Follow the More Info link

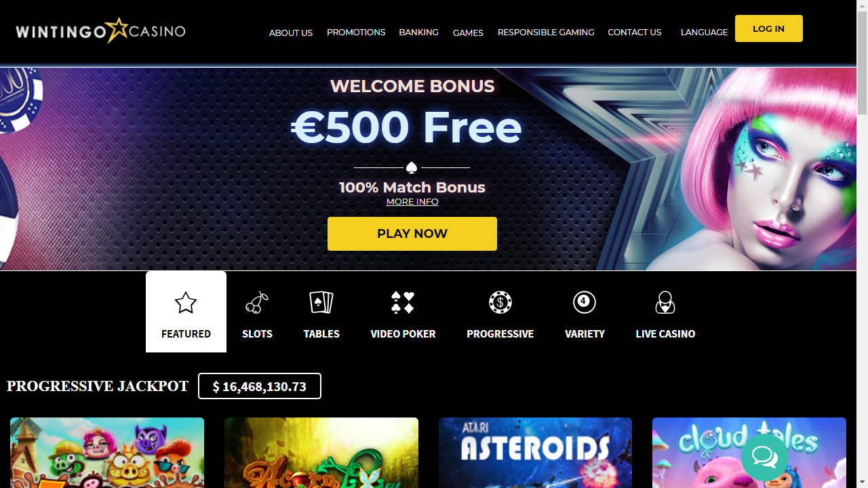tap(412, 201)
